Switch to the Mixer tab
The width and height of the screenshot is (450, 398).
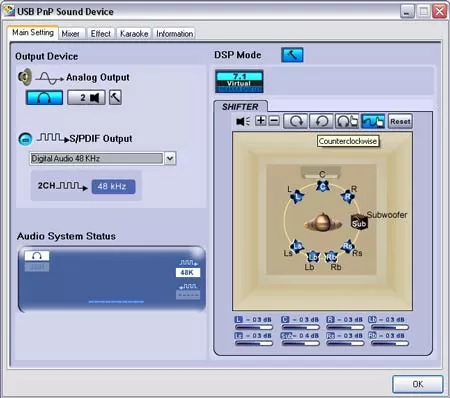pyautogui.click(x=70, y=34)
